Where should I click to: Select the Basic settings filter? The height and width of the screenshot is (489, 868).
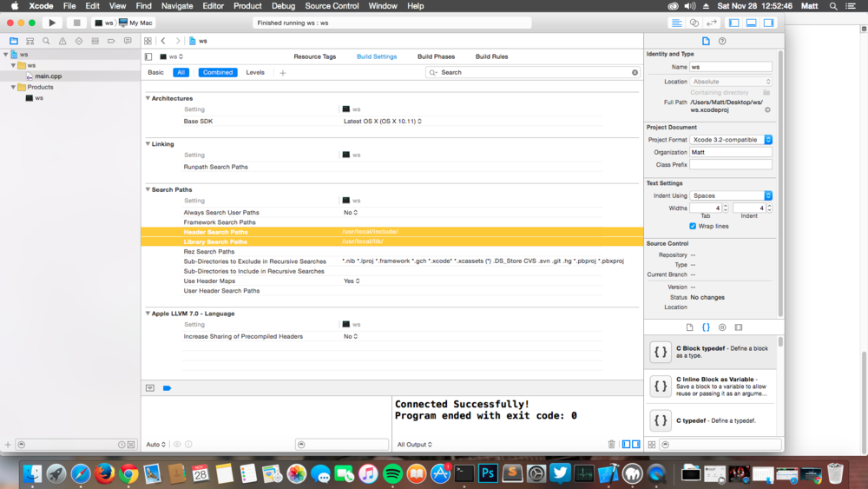click(155, 73)
